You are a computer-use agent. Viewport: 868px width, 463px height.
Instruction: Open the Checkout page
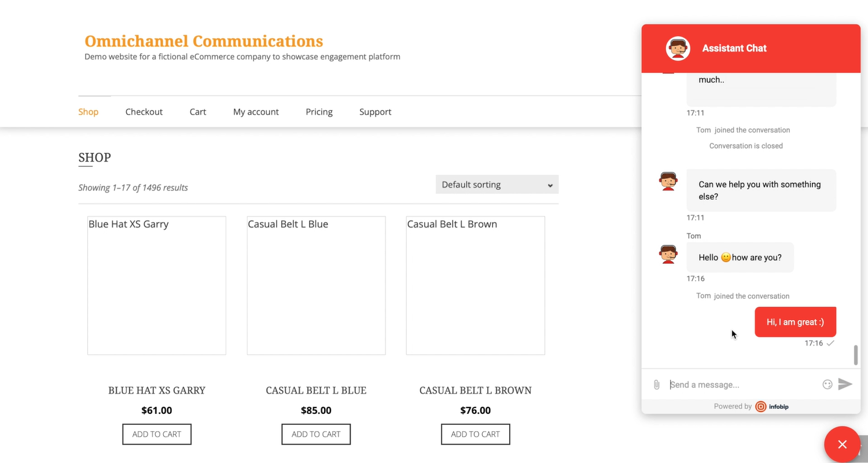pyautogui.click(x=144, y=112)
